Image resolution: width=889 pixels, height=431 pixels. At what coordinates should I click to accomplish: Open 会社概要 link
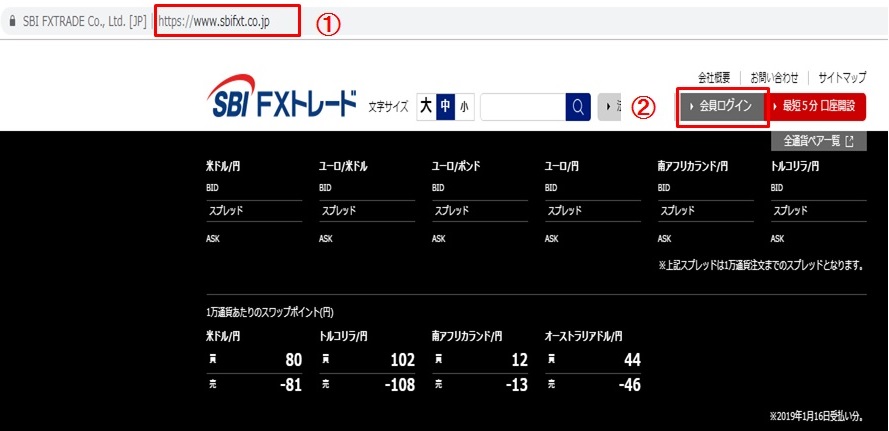(714, 78)
